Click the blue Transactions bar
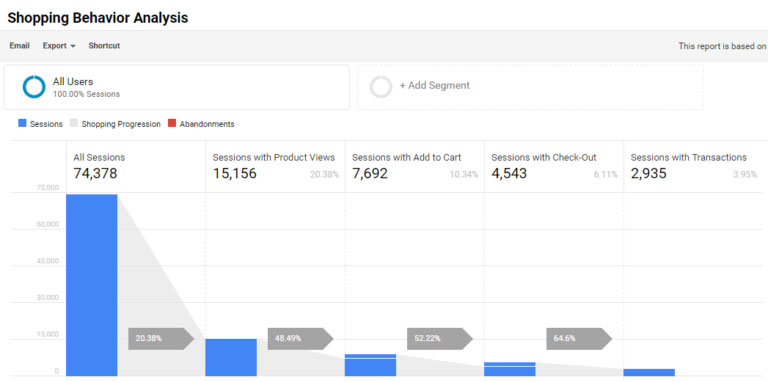Image resolution: width=768 pixels, height=382 pixels. [649, 373]
